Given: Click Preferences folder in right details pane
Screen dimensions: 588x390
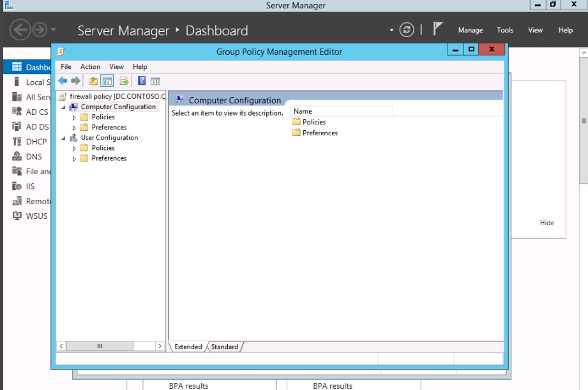Looking at the screenshot, I should pos(315,133).
